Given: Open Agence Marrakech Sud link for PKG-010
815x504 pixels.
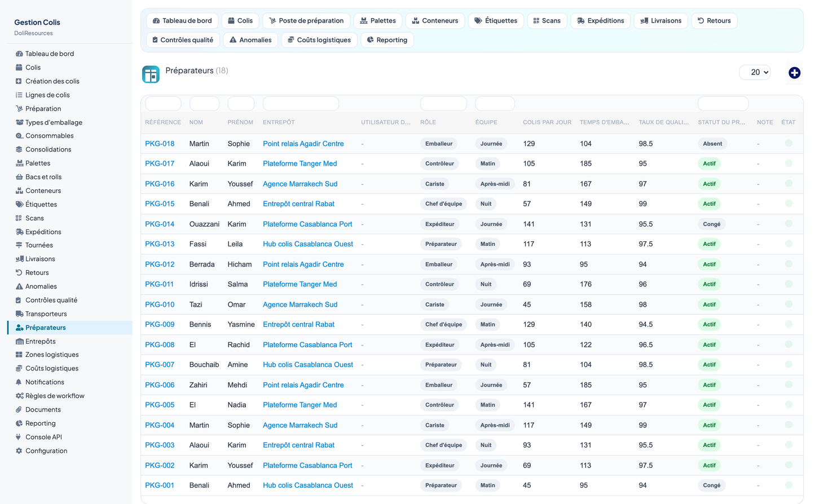Looking at the screenshot, I should click(300, 304).
